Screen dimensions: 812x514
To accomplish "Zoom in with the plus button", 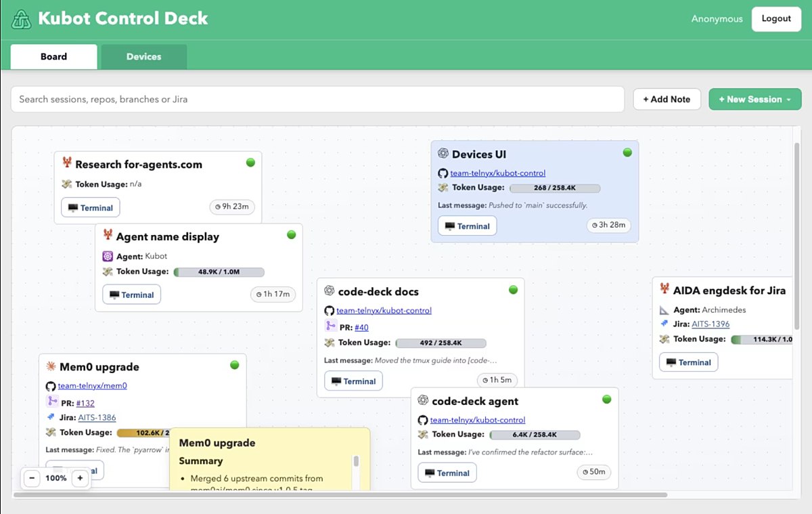I will click(x=80, y=478).
